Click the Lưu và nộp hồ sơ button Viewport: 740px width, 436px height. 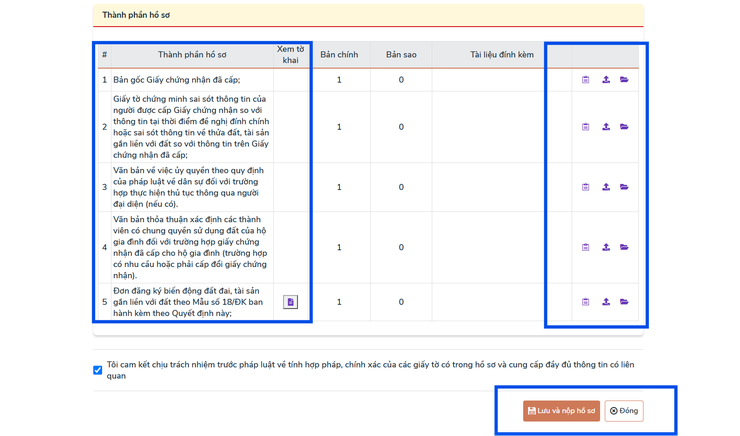pos(561,411)
